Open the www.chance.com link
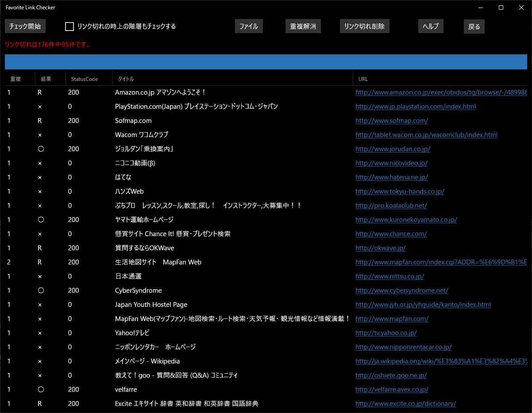 click(x=391, y=234)
